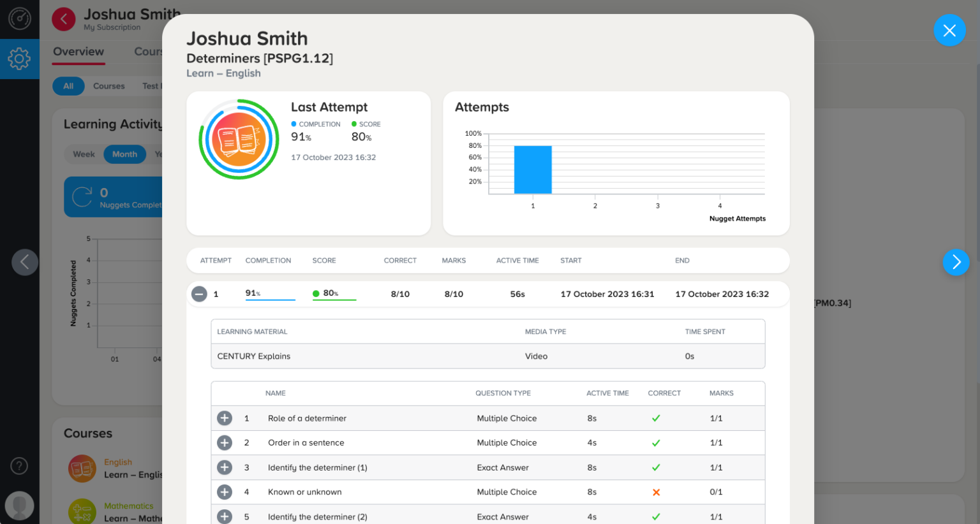Select the All filter pill
This screenshot has width=980, height=524.
click(68, 86)
